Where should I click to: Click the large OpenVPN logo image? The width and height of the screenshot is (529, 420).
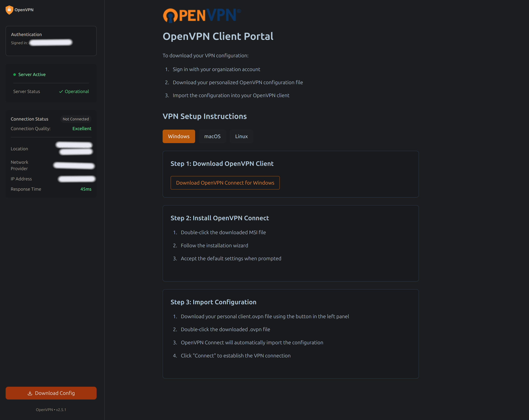(x=202, y=15)
